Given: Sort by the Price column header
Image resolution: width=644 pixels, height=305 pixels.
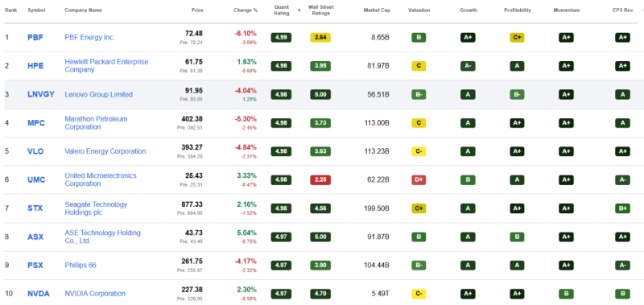Looking at the screenshot, I should coord(197,10).
